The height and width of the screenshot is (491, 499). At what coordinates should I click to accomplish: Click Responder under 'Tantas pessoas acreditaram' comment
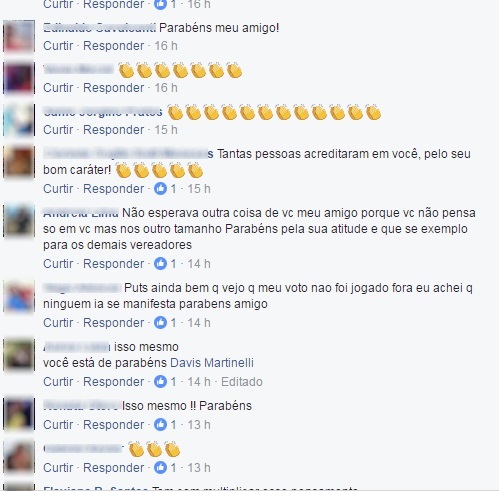(114, 189)
